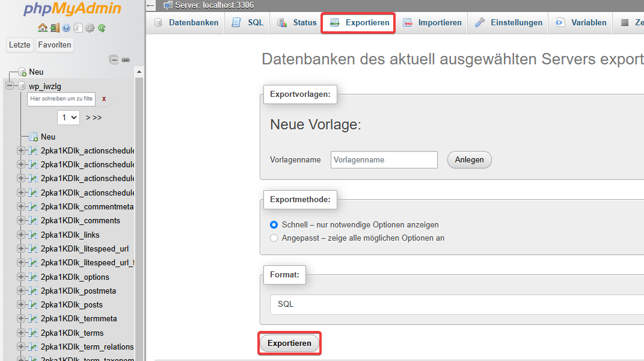Image resolution: width=644 pixels, height=361 pixels.
Task: Switch to the Exportieren tab
Action: pos(360,23)
